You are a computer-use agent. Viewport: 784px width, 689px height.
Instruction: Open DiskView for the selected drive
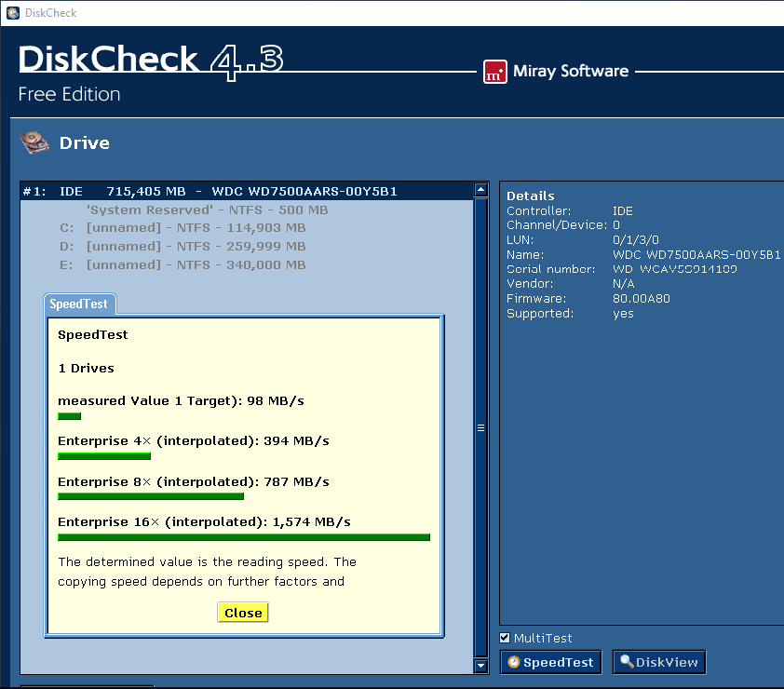(x=659, y=662)
